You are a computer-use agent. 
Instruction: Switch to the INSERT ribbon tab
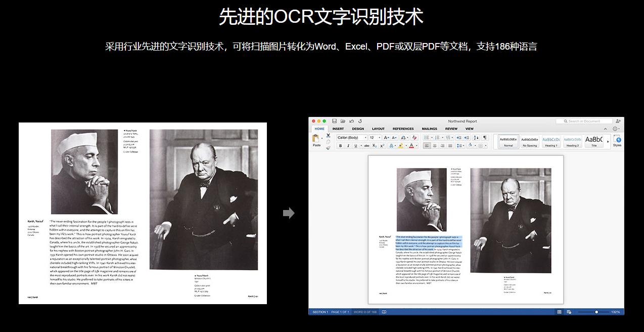coord(338,129)
